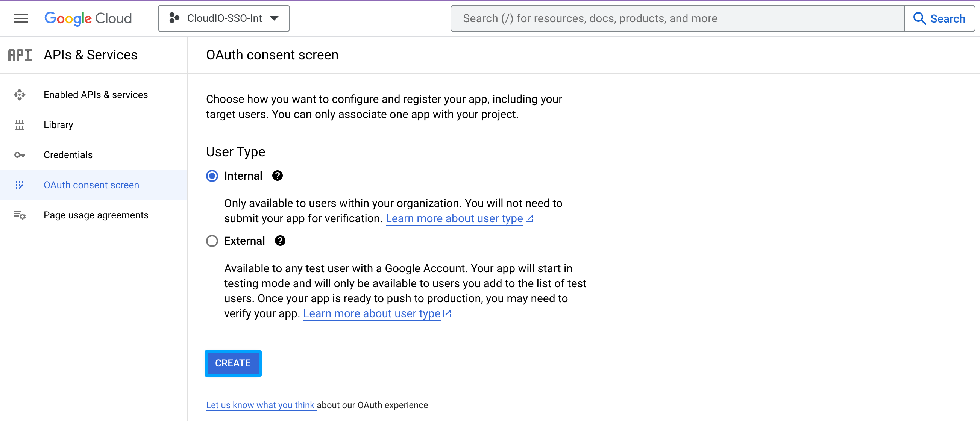Select the External user type radio button

click(x=212, y=241)
